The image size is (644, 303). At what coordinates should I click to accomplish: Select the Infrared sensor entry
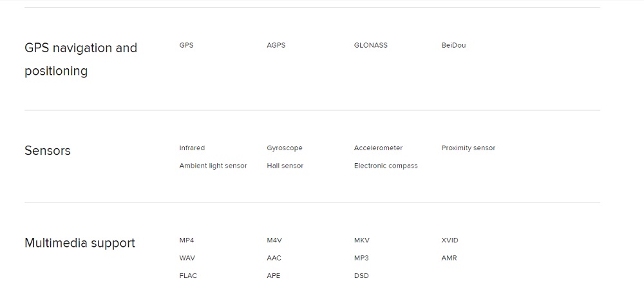(x=192, y=148)
